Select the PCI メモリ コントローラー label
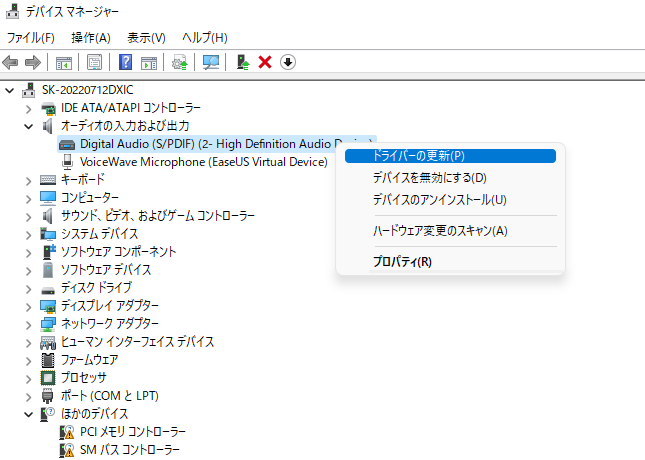 [133, 432]
